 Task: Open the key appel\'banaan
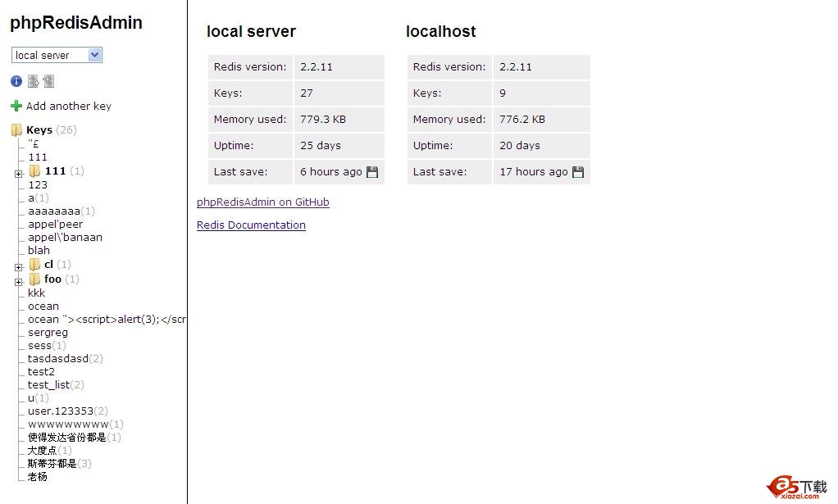tap(66, 237)
